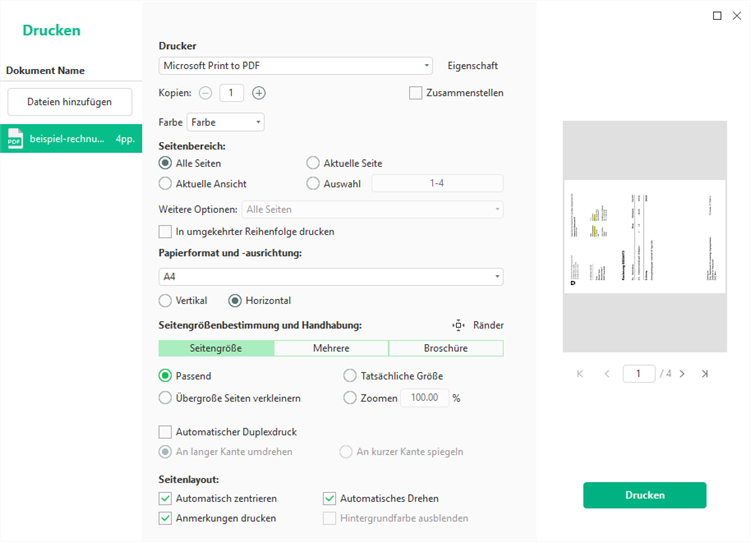The width and height of the screenshot is (750, 542).
Task: Close the print dialog window
Action: (737, 16)
